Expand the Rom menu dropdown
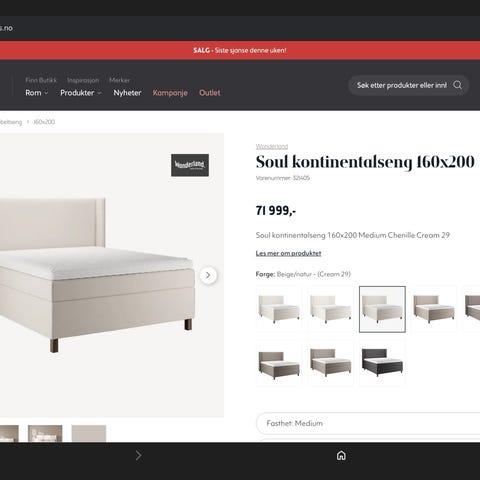Image resolution: width=480 pixels, height=480 pixels. tap(37, 93)
